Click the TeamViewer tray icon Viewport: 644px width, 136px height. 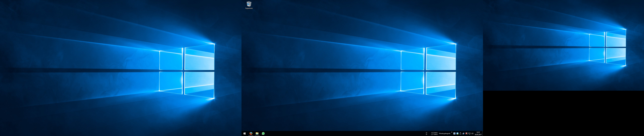coord(457,133)
